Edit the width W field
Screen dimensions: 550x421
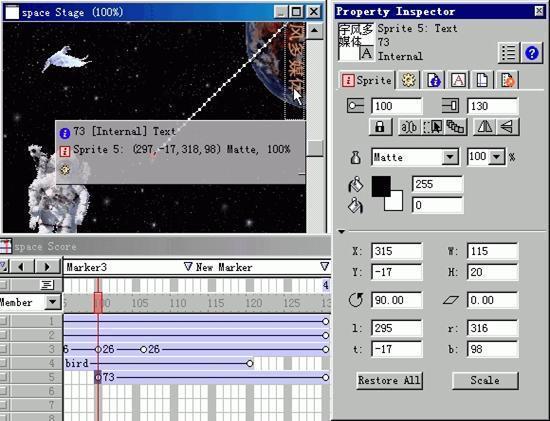492,251
